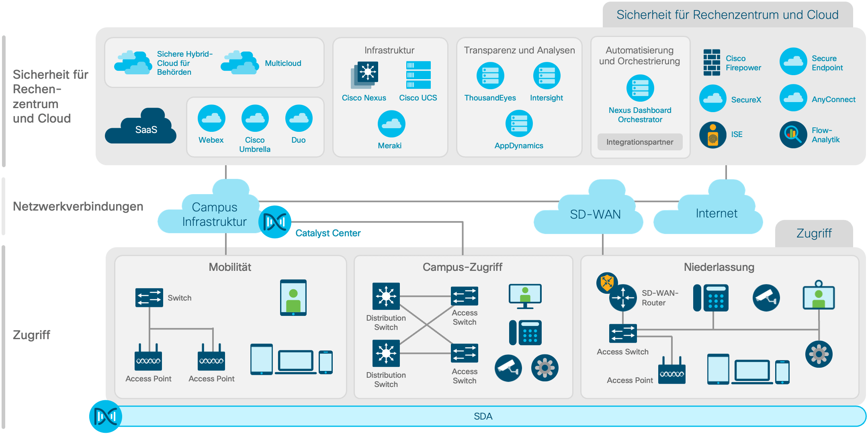Select the IP phone icon in Campus-Zugriff
Viewport: 868px width, 434px height.
point(525,332)
